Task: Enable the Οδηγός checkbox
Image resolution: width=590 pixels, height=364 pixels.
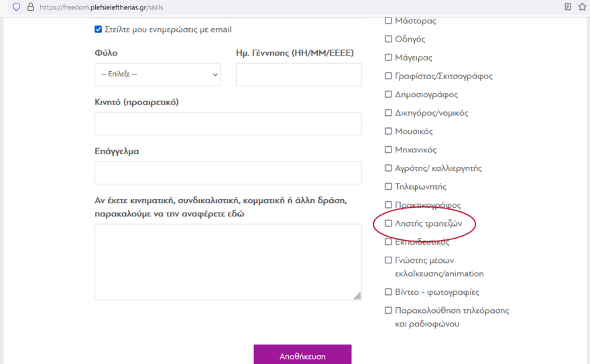Action: pos(388,39)
